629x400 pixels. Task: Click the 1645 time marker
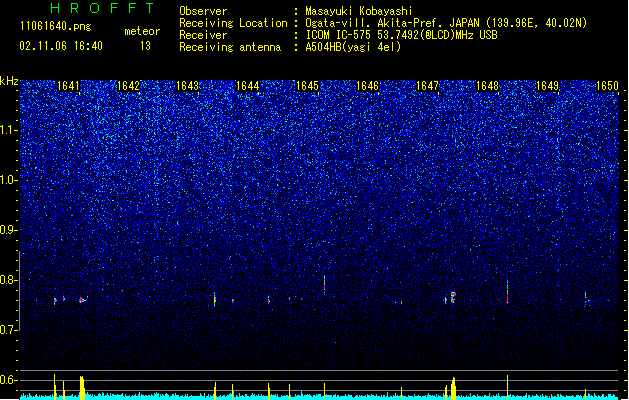pos(307,86)
